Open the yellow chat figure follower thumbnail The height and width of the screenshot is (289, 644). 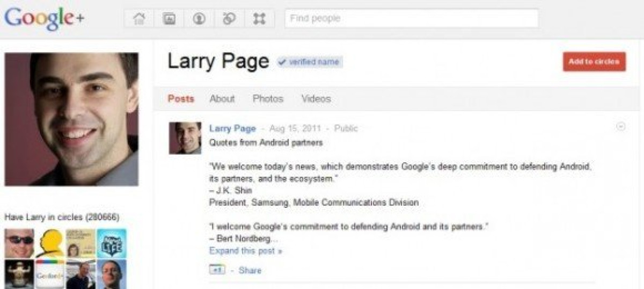(50, 243)
